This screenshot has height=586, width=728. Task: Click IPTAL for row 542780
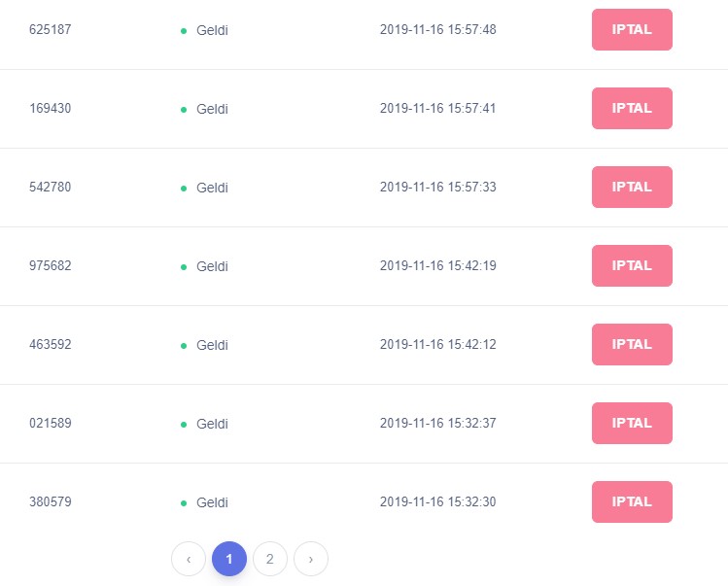click(632, 188)
